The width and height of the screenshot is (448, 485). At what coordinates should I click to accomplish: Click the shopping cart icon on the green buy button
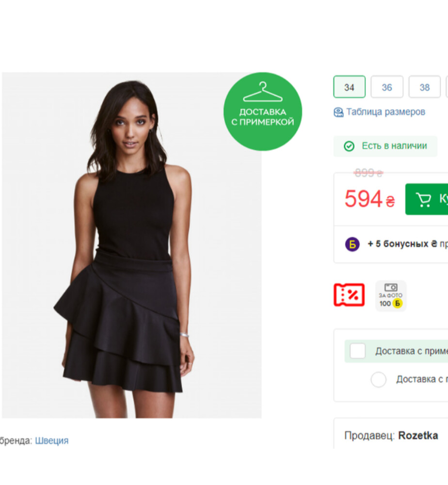point(423,199)
